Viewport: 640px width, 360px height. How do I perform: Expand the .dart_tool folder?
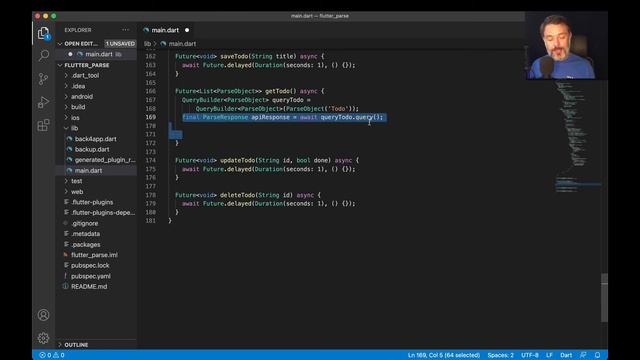click(66, 76)
